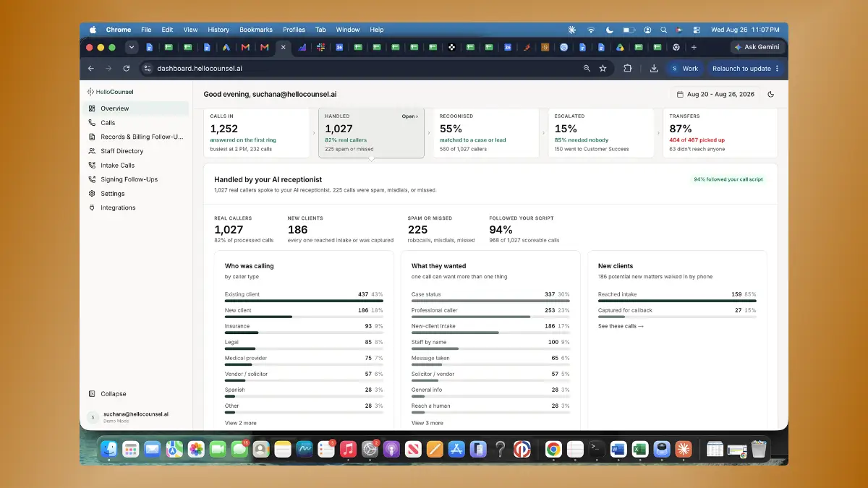Open the Calls section in sidebar
This screenshot has height=488, width=868.
click(x=136, y=123)
